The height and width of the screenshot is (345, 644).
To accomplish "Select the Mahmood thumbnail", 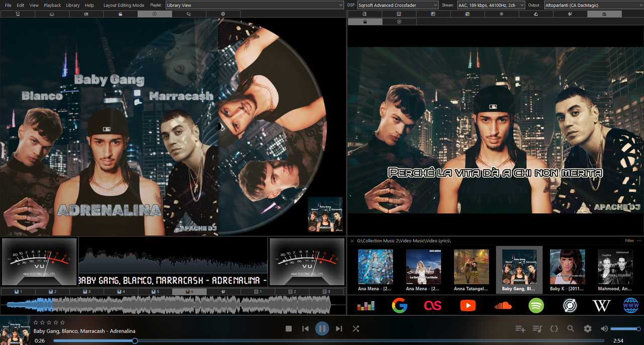I will (615, 270).
